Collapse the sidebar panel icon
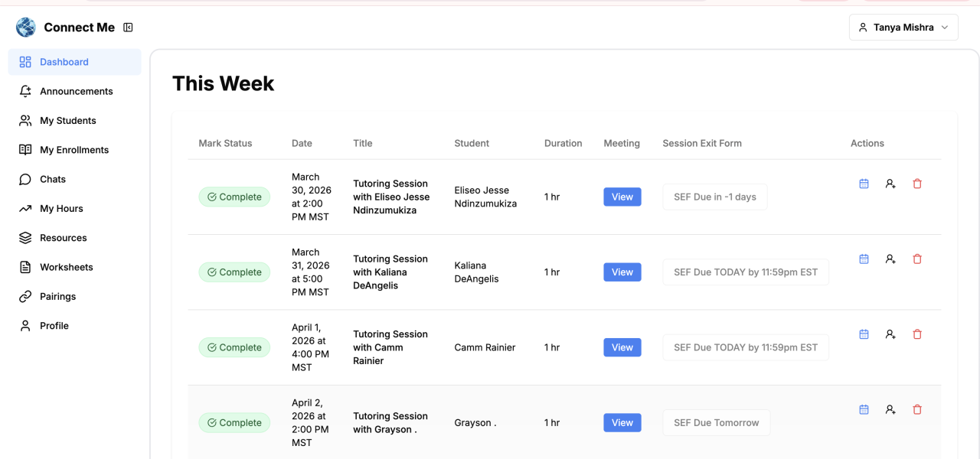The image size is (980, 459). [x=129, y=28]
